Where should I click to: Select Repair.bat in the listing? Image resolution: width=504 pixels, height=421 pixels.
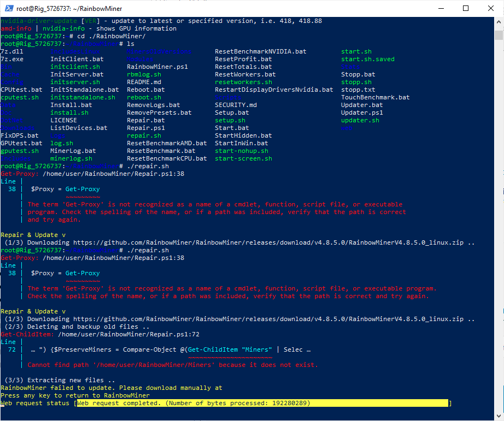145,120
